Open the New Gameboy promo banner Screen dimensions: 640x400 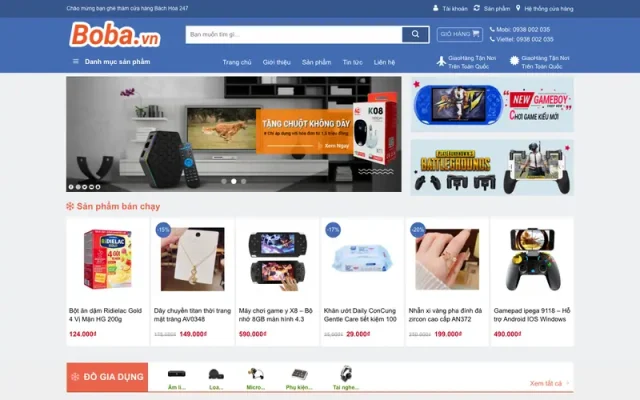click(492, 104)
